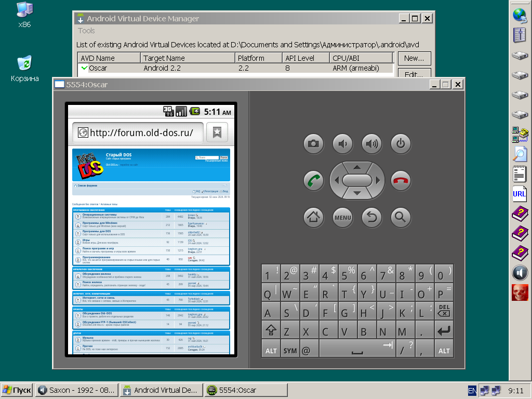Click the red end call button
This screenshot has height=399, width=532.
[401, 180]
